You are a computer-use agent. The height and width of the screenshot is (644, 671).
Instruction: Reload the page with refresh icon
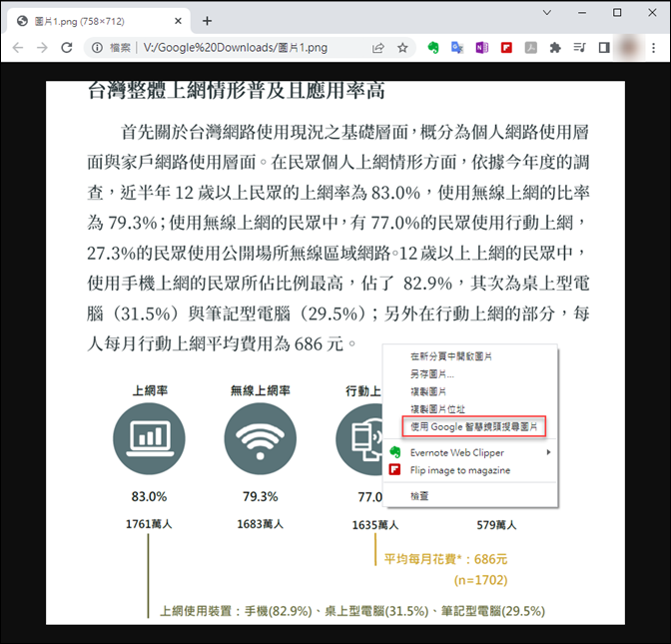click(66, 48)
